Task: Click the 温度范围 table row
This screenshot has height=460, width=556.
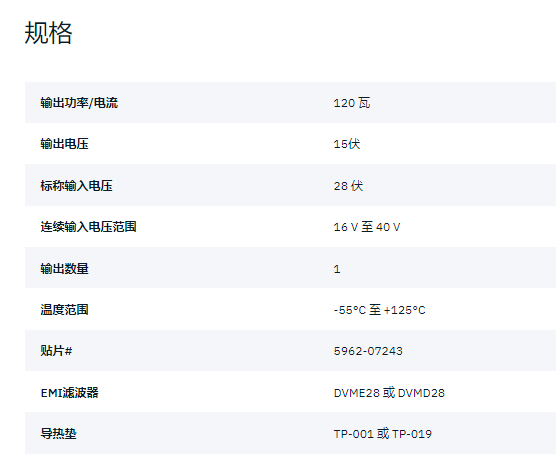Action: click(x=290, y=310)
